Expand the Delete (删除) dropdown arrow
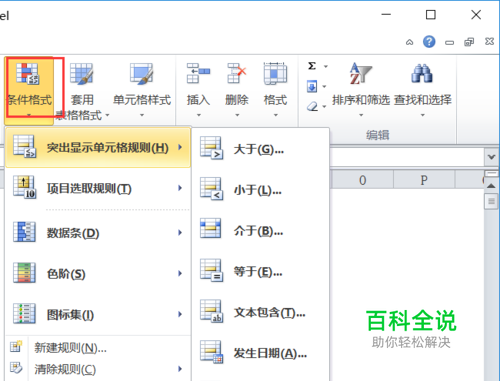The image size is (500, 381). click(x=237, y=115)
